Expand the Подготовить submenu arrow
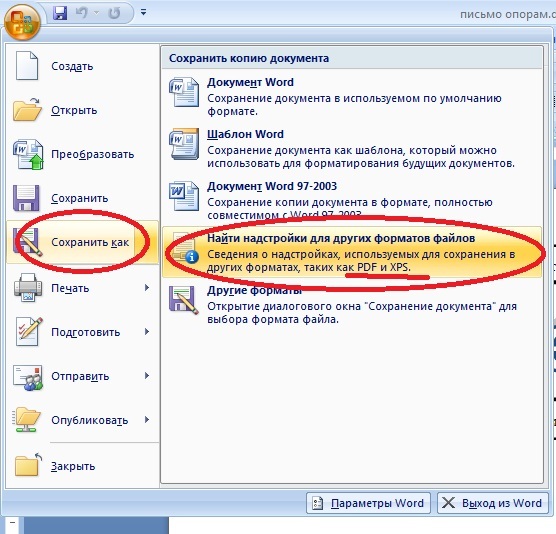The height and width of the screenshot is (534, 556). [147, 332]
